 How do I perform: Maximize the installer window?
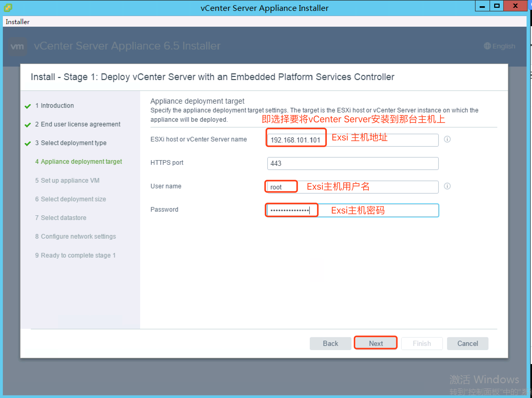pyautogui.click(x=497, y=6)
